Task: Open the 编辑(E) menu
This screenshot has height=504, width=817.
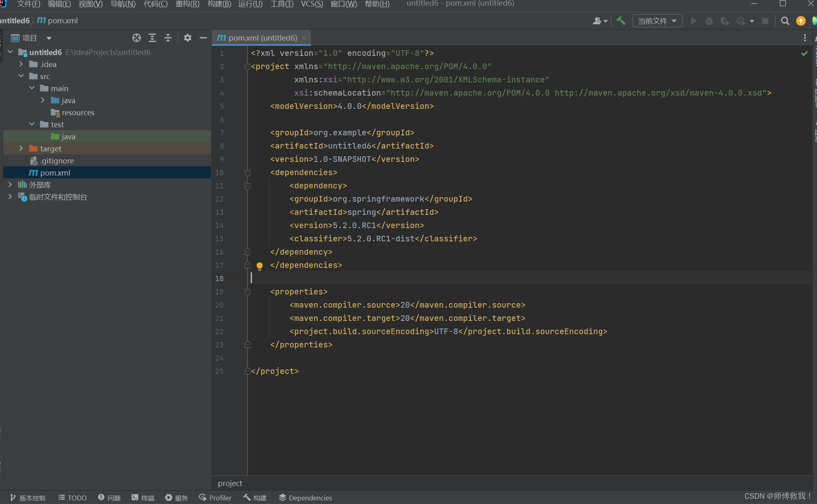Action: tap(59, 4)
